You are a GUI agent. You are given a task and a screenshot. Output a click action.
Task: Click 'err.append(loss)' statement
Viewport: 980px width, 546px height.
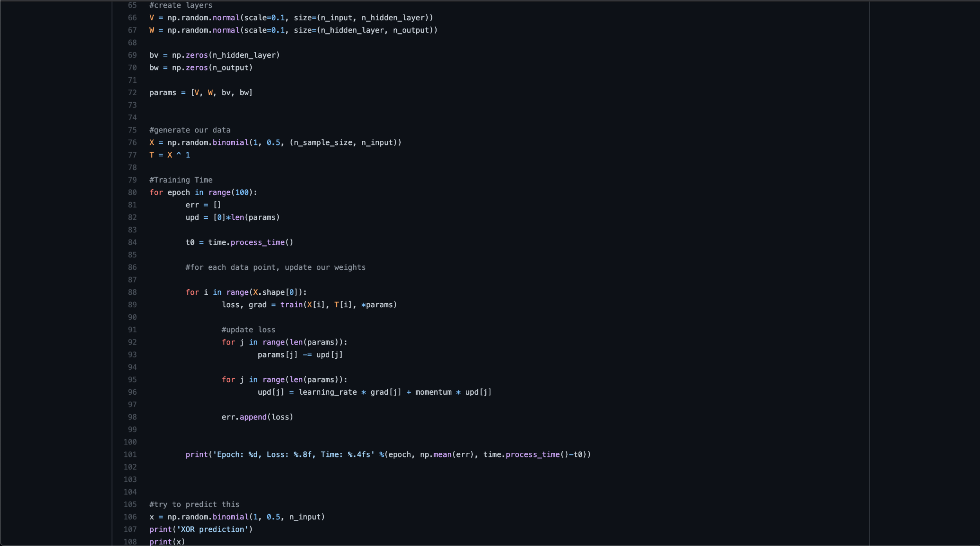[x=257, y=417]
